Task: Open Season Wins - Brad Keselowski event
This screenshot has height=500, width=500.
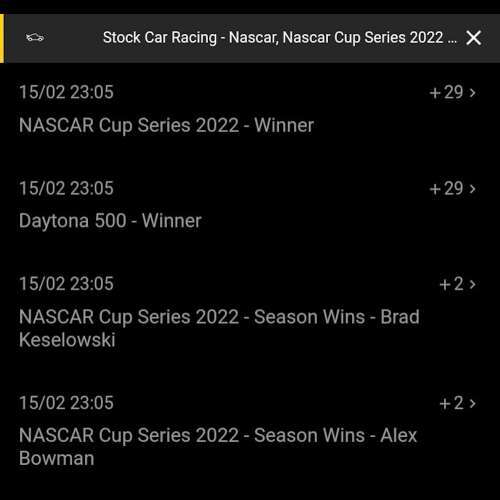Action: point(219,328)
